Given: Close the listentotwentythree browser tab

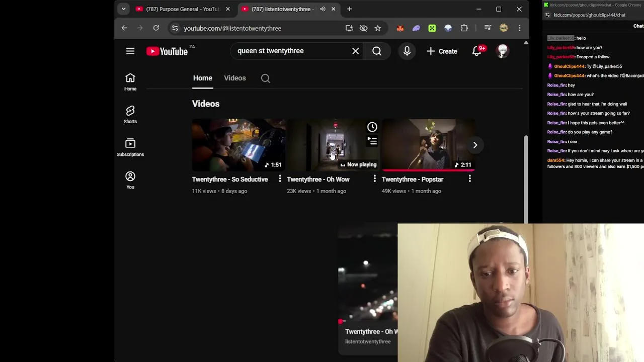Looking at the screenshot, I should (333, 9).
